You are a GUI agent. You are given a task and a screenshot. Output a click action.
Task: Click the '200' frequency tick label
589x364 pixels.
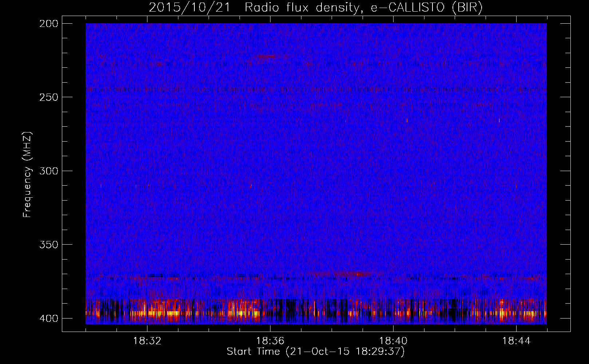click(49, 24)
